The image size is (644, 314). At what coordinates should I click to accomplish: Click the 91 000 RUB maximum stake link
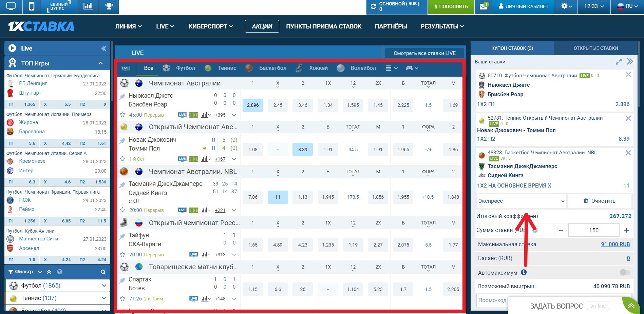615,244
